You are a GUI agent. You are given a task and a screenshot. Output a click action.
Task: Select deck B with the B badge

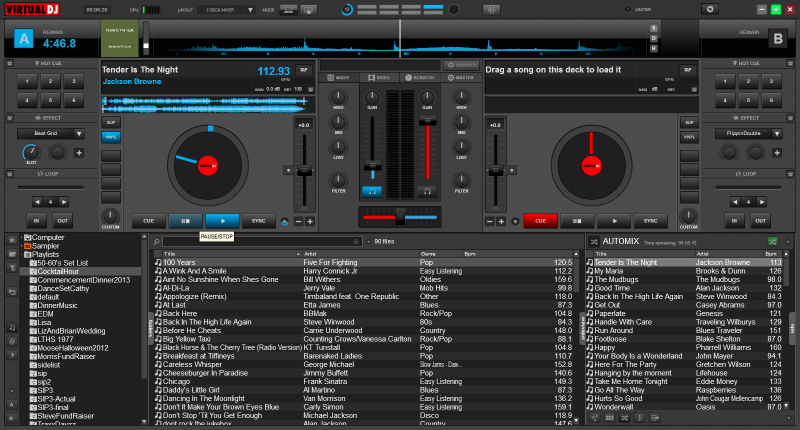coord(778,39)
